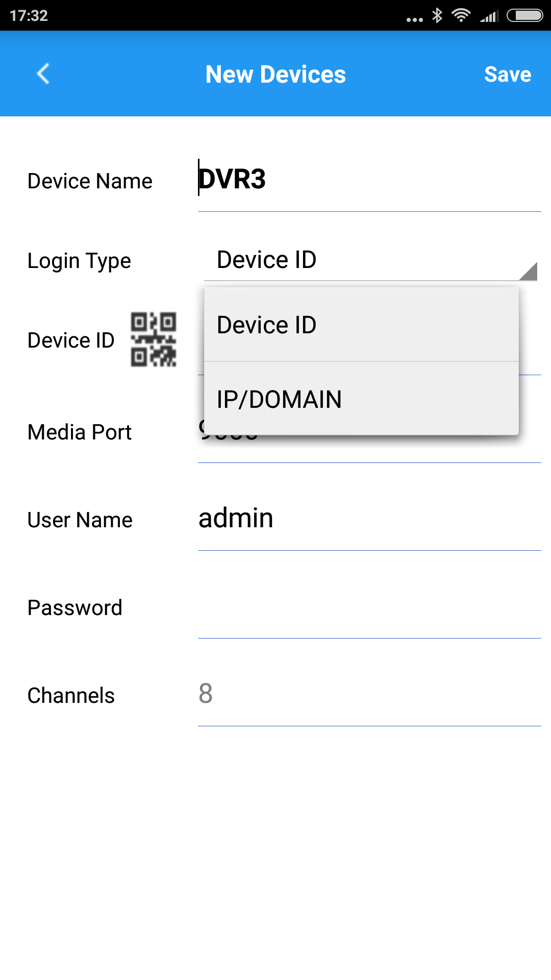551x980 pixels.
Task: Tap the Bluetooth status icon
Action: tap(437, 15)
